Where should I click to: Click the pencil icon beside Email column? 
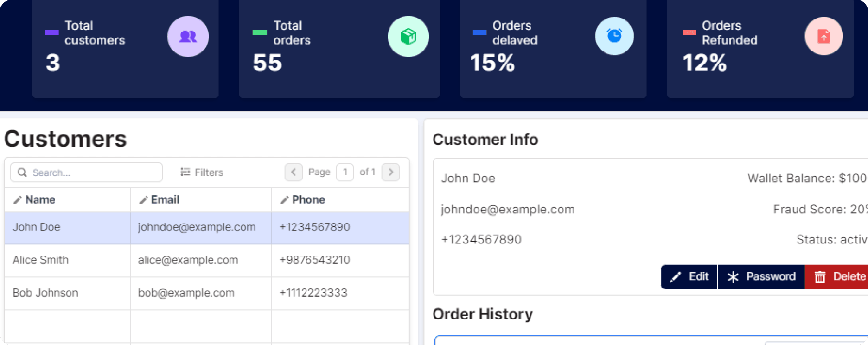tap(144, 200)
